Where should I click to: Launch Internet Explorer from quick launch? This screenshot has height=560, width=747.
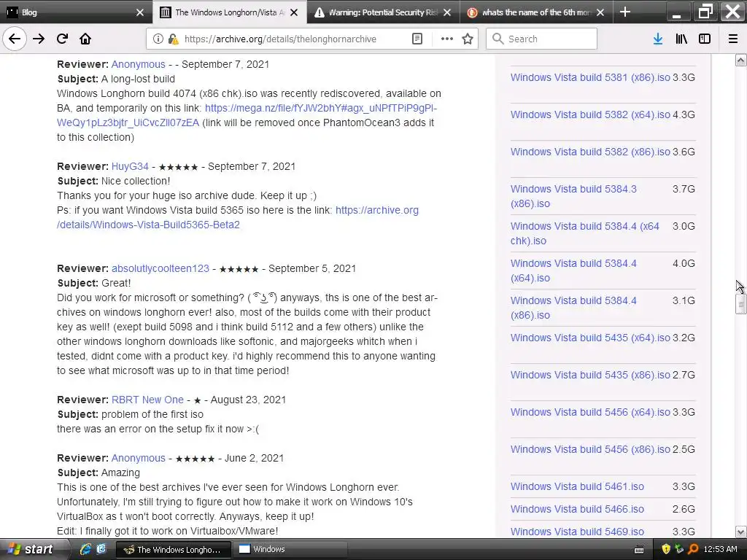tap(85, 549)
